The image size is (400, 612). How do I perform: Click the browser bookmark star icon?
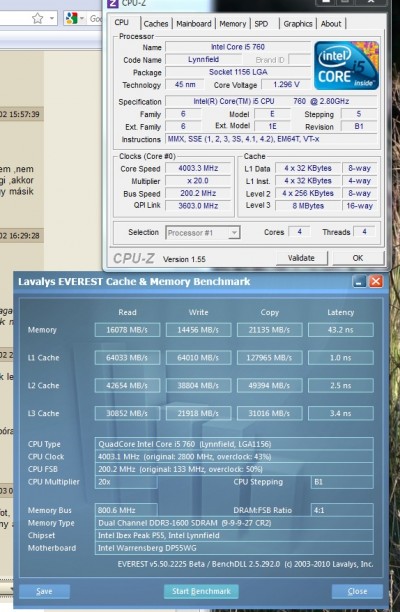(37, 18)
